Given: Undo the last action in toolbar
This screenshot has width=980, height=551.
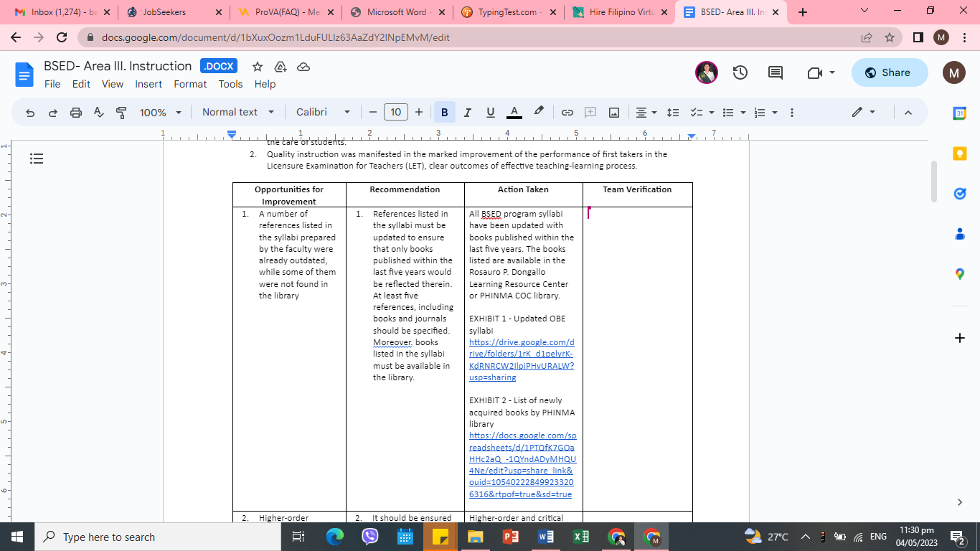Looking at the screenshot, I should pos(30,113).
